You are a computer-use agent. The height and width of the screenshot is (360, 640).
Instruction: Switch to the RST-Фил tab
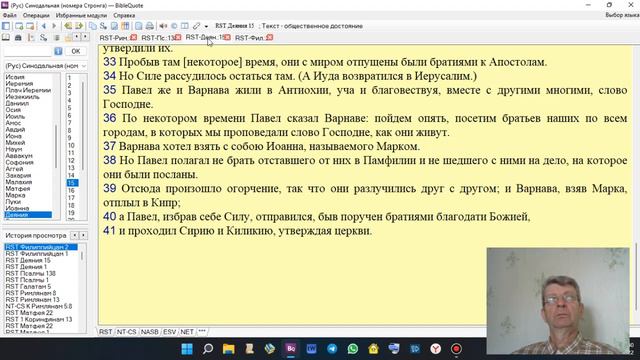click(249, 38)
